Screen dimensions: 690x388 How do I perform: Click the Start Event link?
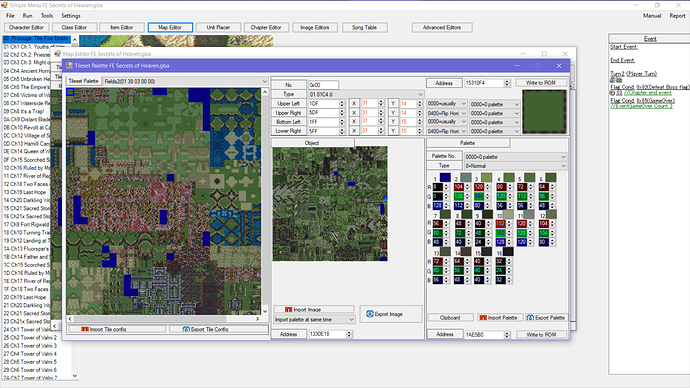[624, 47]
